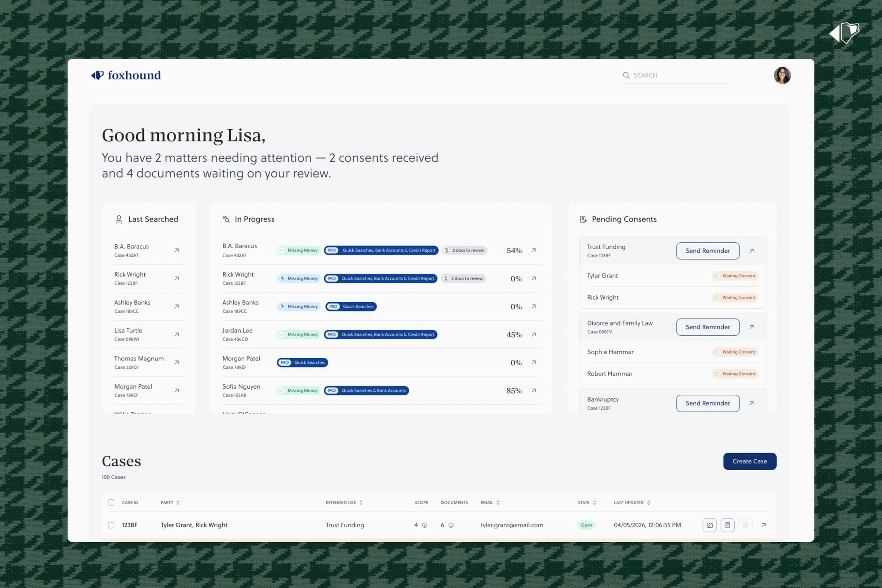The width and height of the screenshot is (882, 588).
Task: Click email tyler.grant@email.com
Action: click(x=512, y=525)
